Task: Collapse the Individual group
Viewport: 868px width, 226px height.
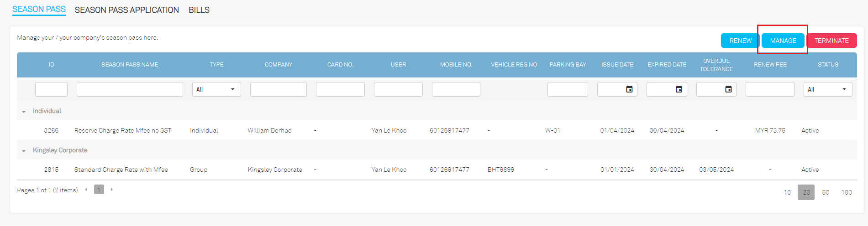Action: (24, 112)
